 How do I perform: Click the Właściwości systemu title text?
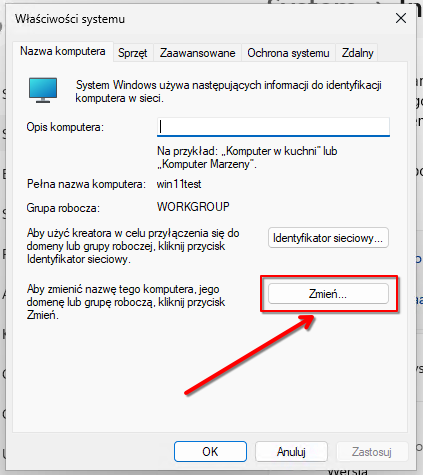pyautogui.click(x=70, y=19)
